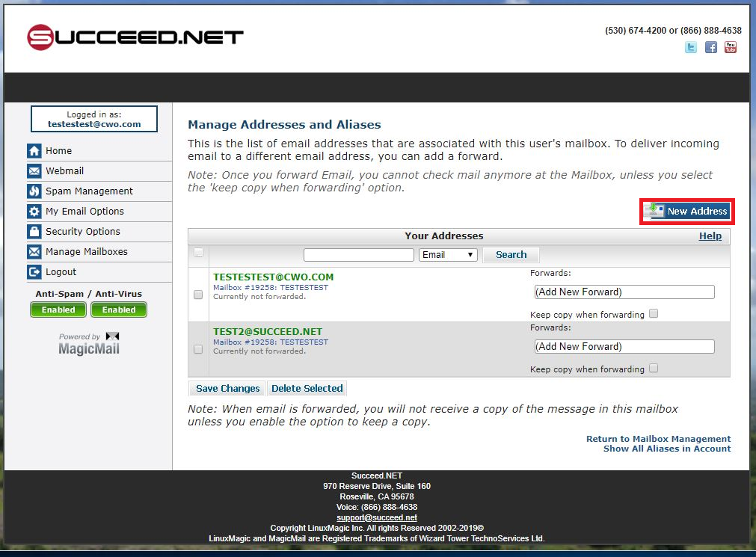Click the Logout arrow icon
The height and width of the screenshot is (557, 756).
coord(34,272)
